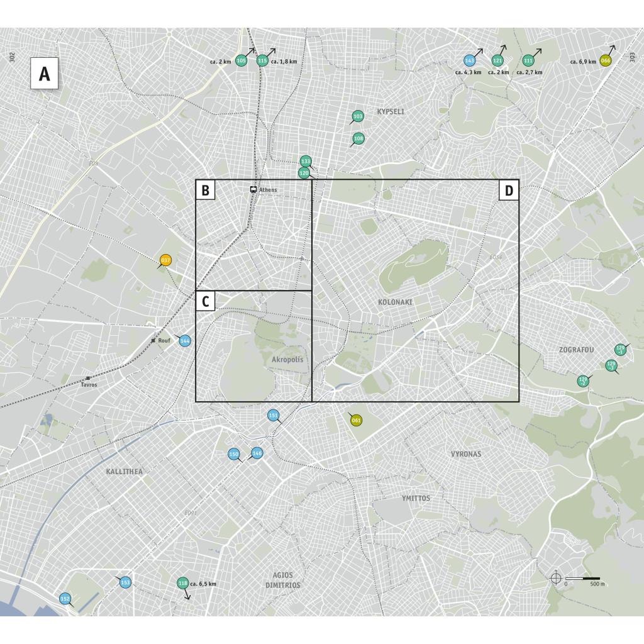Click the blue marker numbered 150

[234, 454]
